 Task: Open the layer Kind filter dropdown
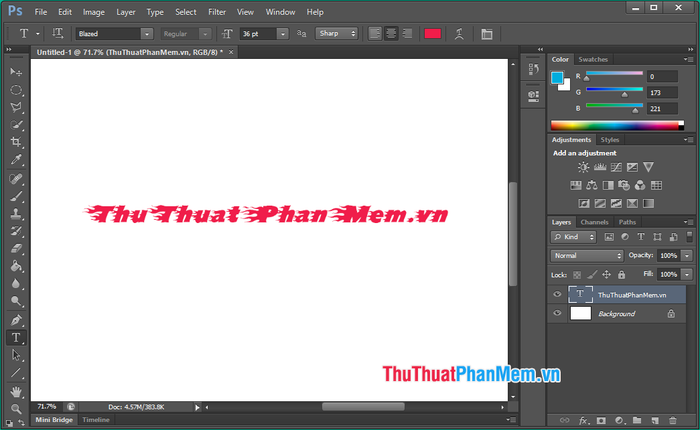pos(574,237)
